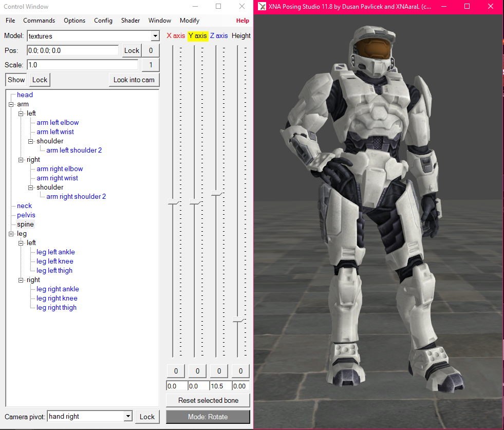
Task: Click the Y axis highlighted label
Action: [x=197, y=36]
